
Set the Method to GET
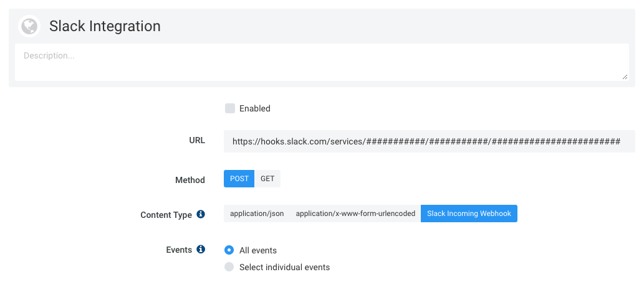tap(267, 179)
